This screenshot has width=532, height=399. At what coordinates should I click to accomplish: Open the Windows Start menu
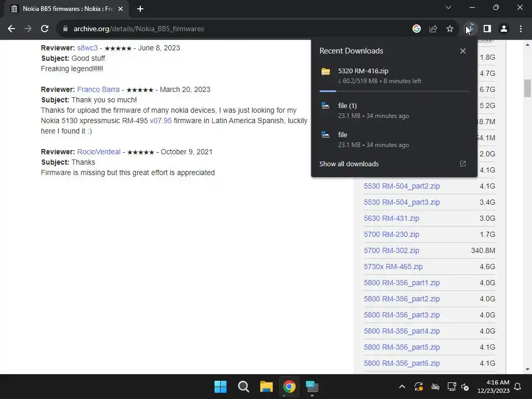coord(220,387)
